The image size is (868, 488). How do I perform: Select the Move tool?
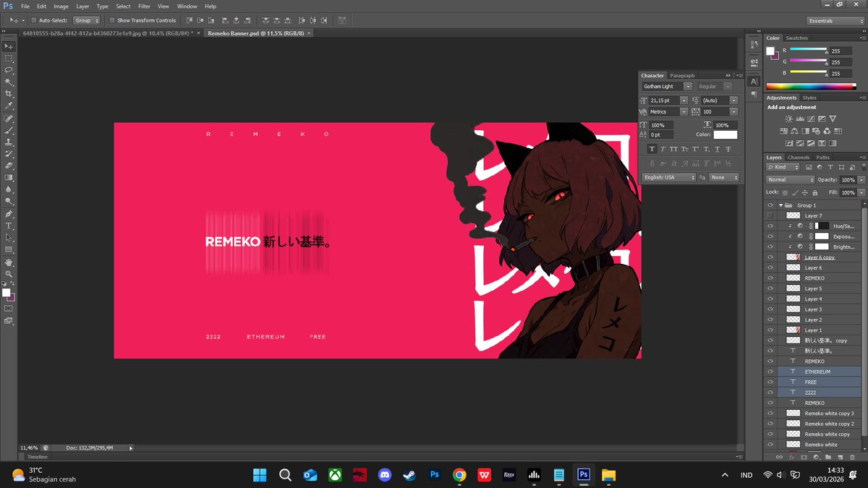click(9, 46)
